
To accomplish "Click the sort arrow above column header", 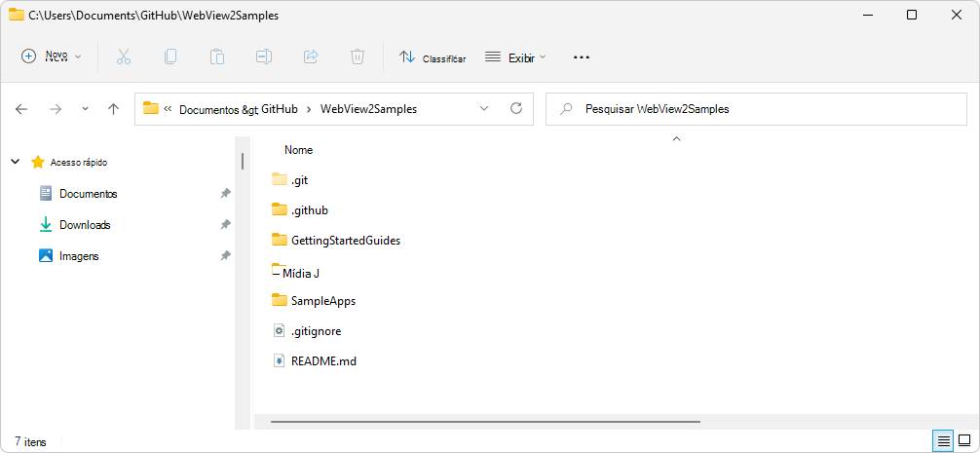I will click(x=676, y=138).
